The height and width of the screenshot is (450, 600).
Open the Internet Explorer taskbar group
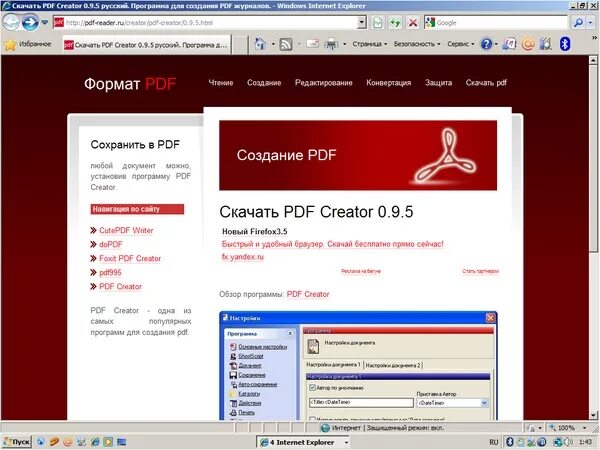click(303, 442)
